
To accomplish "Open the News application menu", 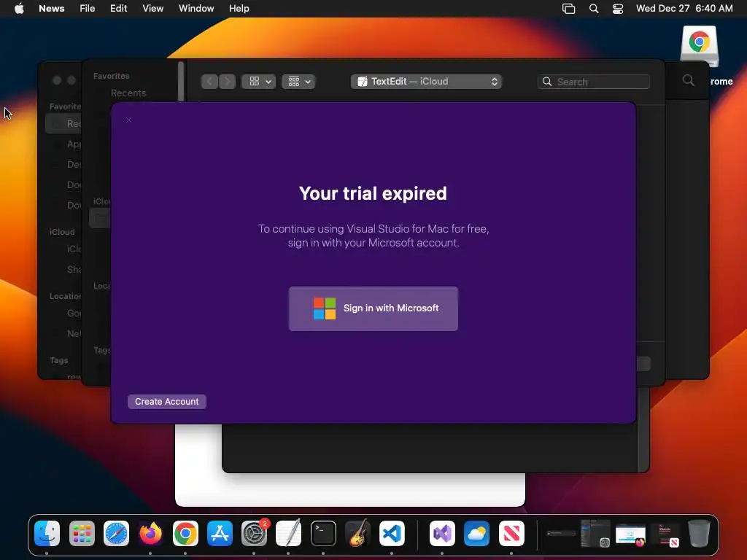I will 52,8.
